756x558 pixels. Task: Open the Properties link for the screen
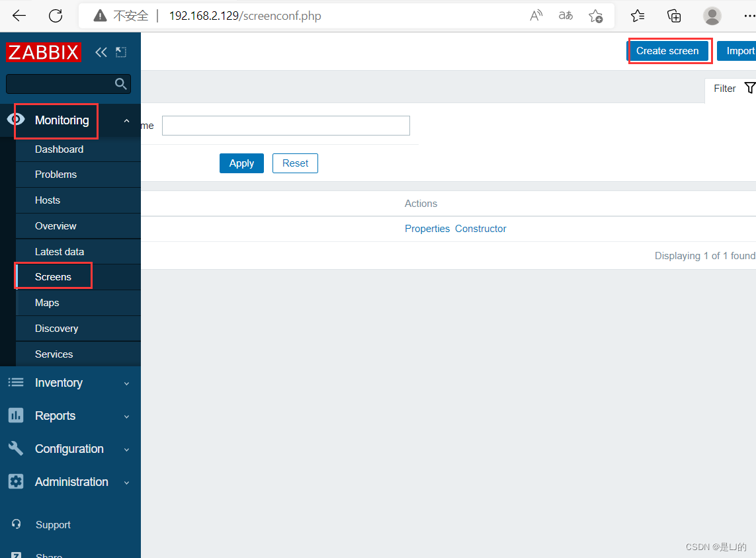click(427, 229)
